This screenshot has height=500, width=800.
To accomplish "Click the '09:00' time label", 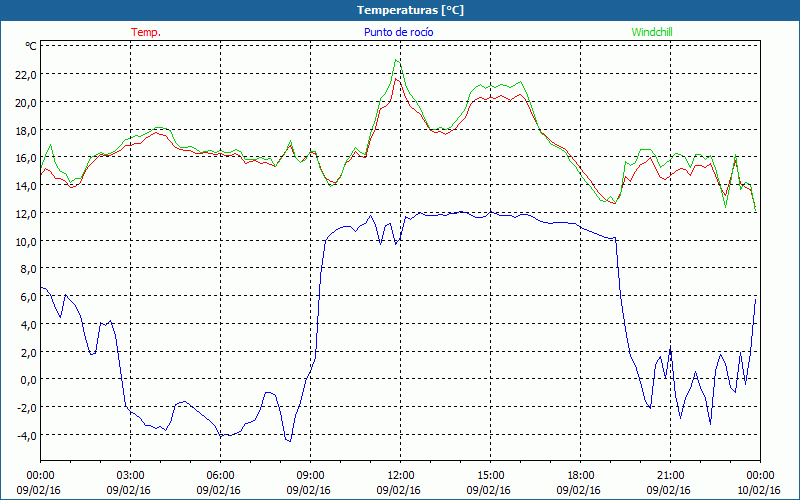I will pyautogui.click(x=310, y=476).
